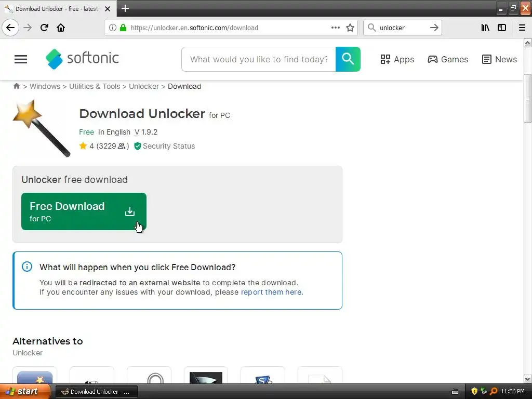The width and height of the screenshot is (532, 399).
Task: Reload the current page
Action: (x=44, y=28)
